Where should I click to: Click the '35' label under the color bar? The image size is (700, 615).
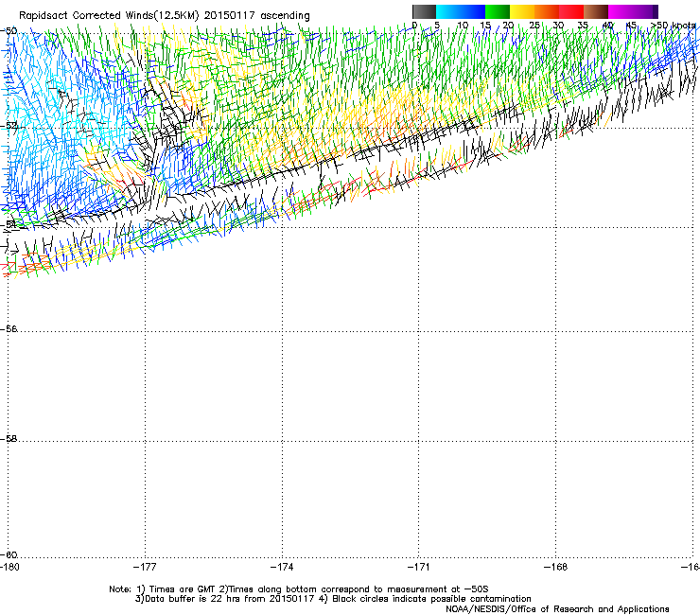click(x=583, y=25)
